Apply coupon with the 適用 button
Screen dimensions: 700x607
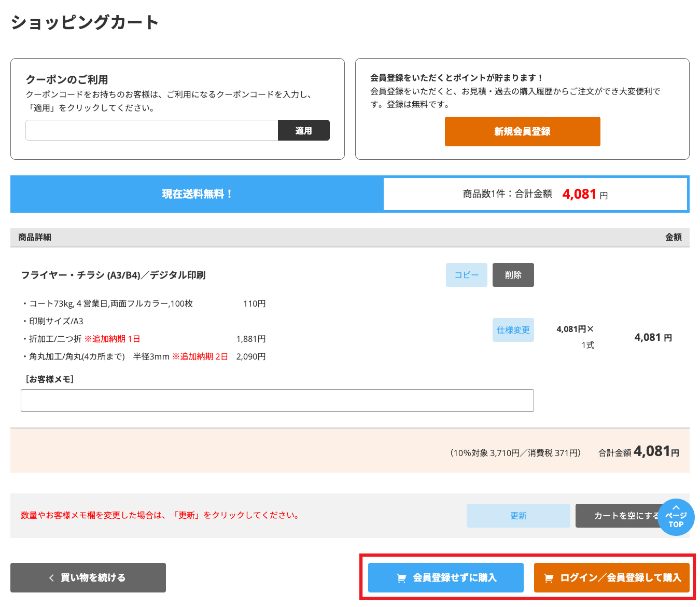[304, 130]
